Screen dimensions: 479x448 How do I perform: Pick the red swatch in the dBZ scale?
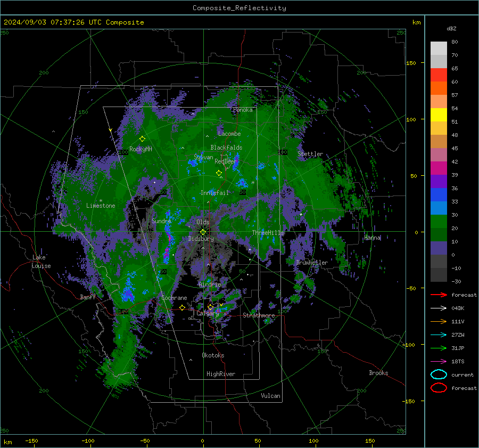coord(439,75)
